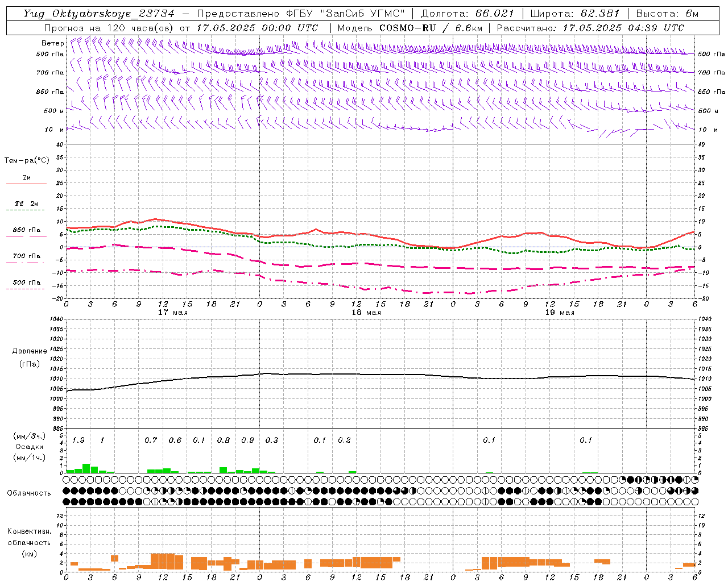Click the 'Ветер' wind panel label
Image resolution: width=728 pixels, height=582 pixels.
tap(53, 43)
